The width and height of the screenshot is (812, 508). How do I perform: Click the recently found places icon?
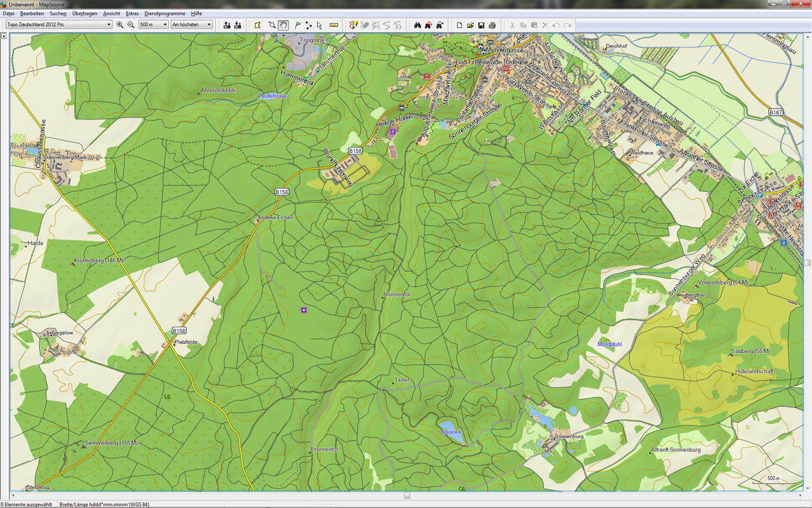(x=440, y=25)
